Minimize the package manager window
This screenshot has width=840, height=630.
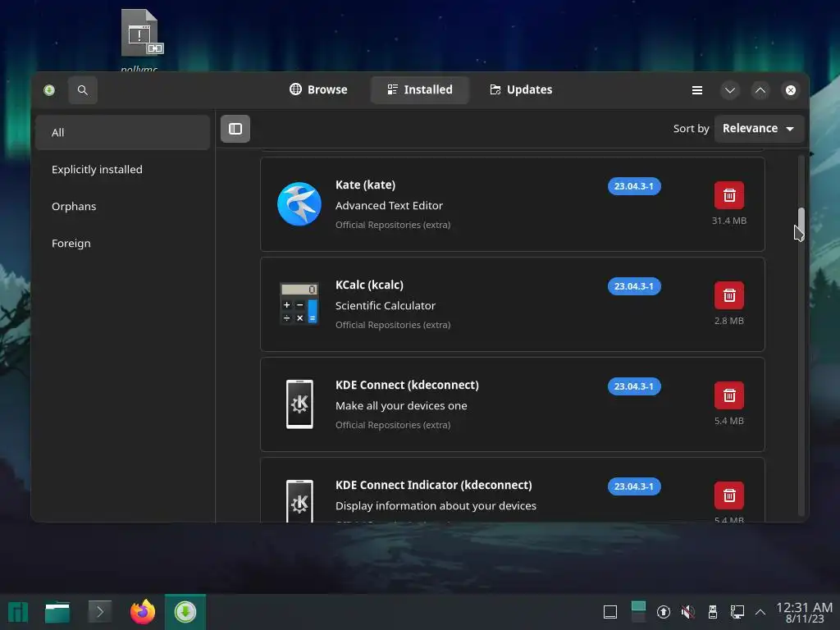[x=729, y=90]
